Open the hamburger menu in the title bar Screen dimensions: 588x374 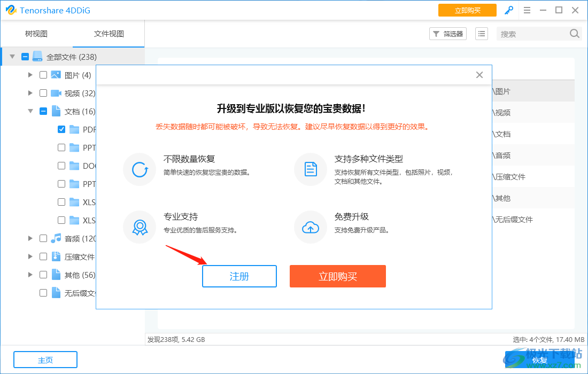coord(527,11)
